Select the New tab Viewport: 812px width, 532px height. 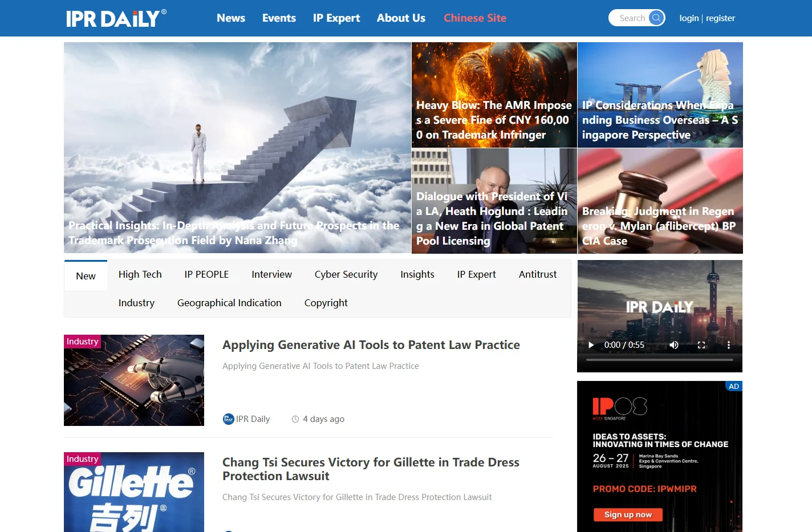pyautogui.click(x=86, y=276)
